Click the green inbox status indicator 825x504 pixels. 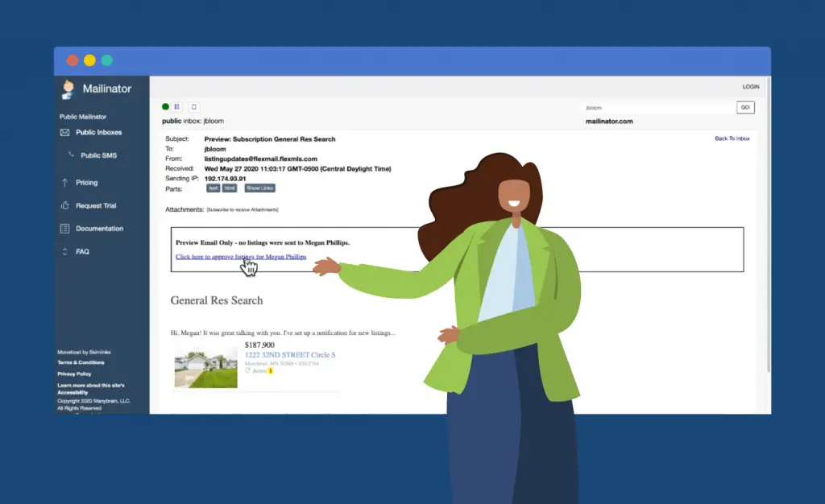coord(166,106)
